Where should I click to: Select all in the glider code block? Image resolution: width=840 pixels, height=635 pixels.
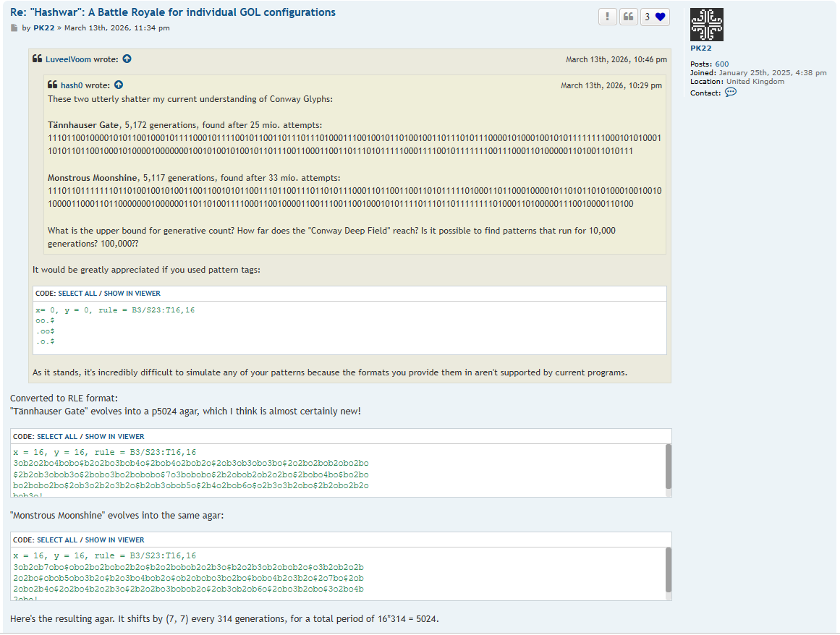pyautogui.click(x=77, y=294)
